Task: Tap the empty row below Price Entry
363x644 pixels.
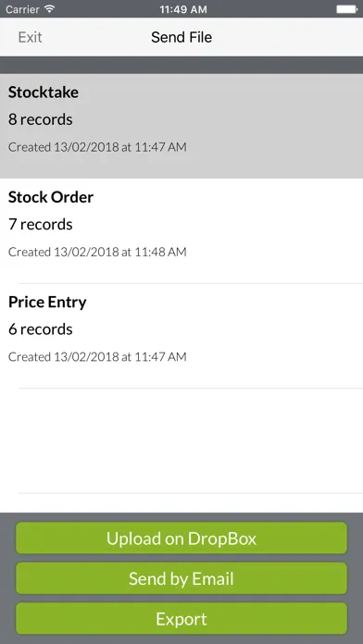Action: (x=181, y=440)
